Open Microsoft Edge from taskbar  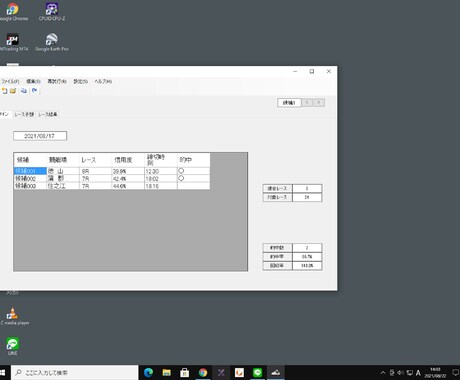pos(149,373)
